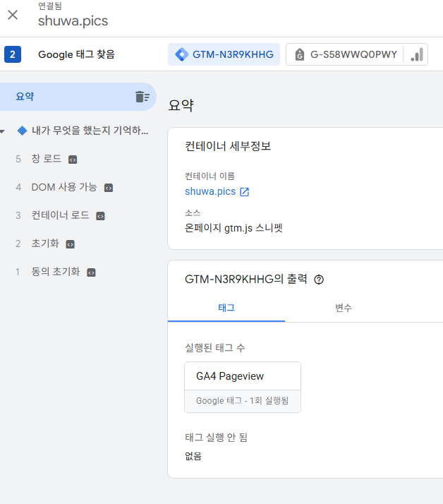Viewport: 443px width, 504px height.
Task: Click the code icon next to DOM 사용 가능
Action: pos(109,188)
